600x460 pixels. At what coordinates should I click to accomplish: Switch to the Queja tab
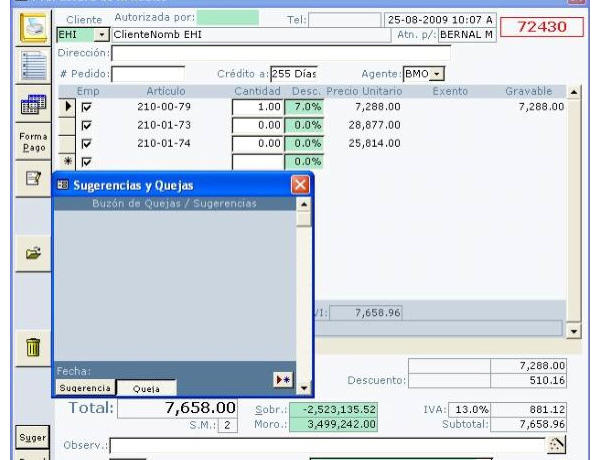point(146,387)
